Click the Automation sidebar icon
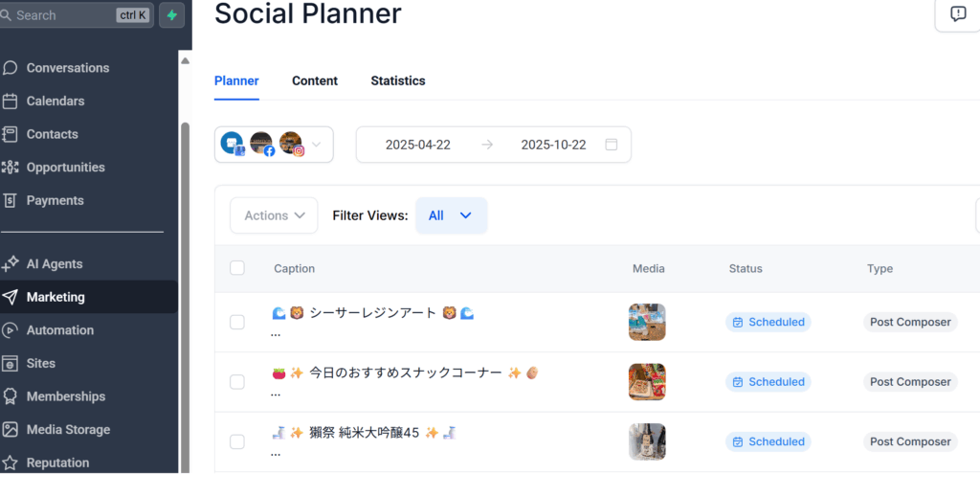This screenshot has width=980, height=497. [x=11, y=330]
